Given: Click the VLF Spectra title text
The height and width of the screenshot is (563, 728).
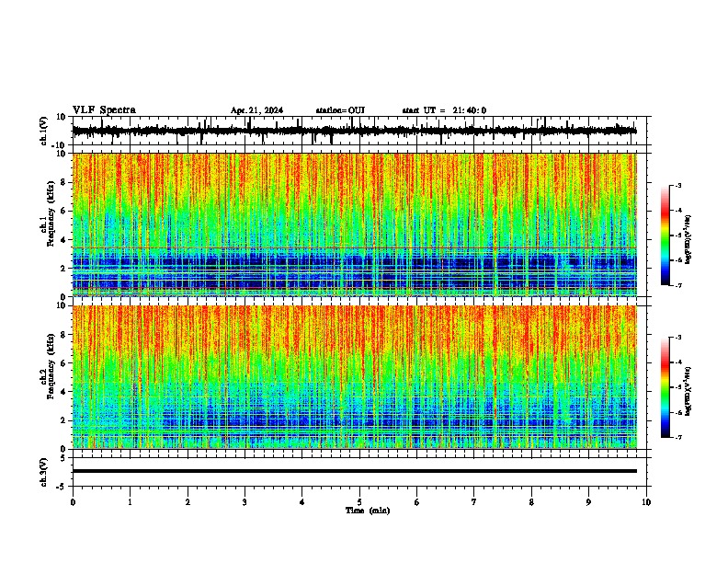Looking at the screenshot, I should coord(104,110).
